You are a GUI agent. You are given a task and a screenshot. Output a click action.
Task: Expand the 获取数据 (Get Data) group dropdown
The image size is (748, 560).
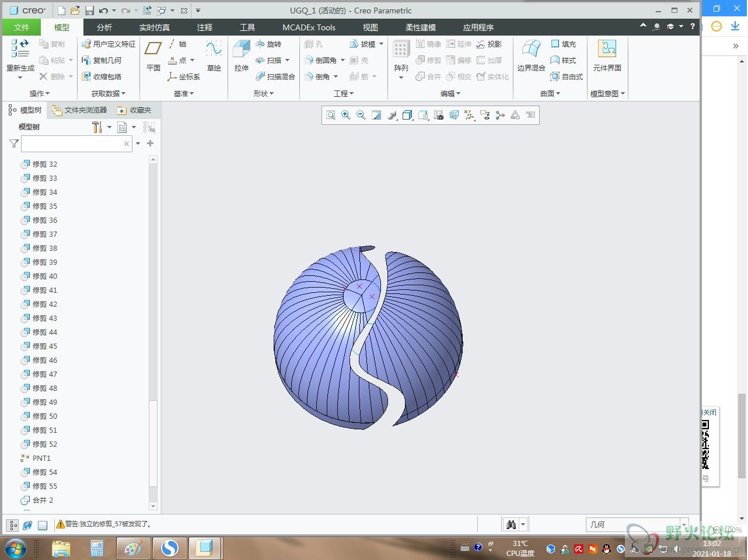point(109,93)
